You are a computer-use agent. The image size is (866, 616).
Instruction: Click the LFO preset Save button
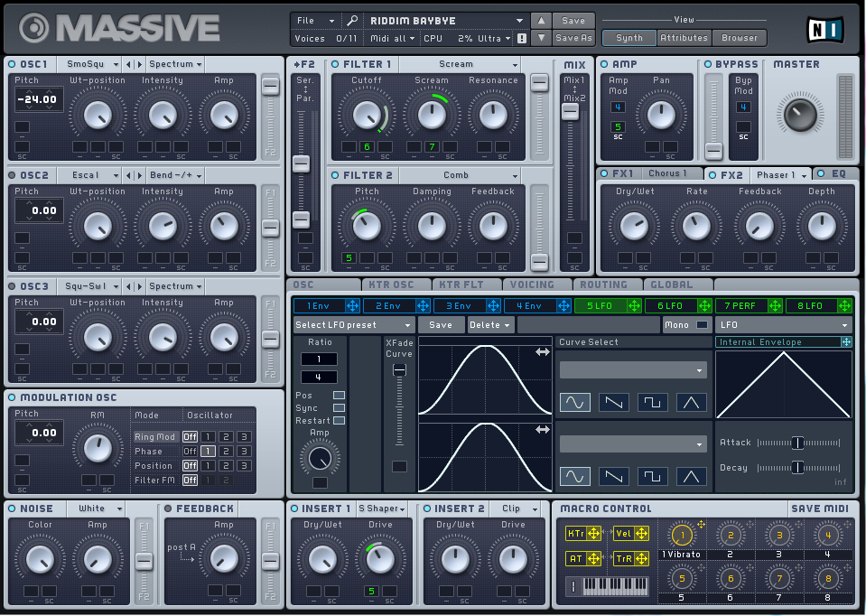click(x=441, y=325)
